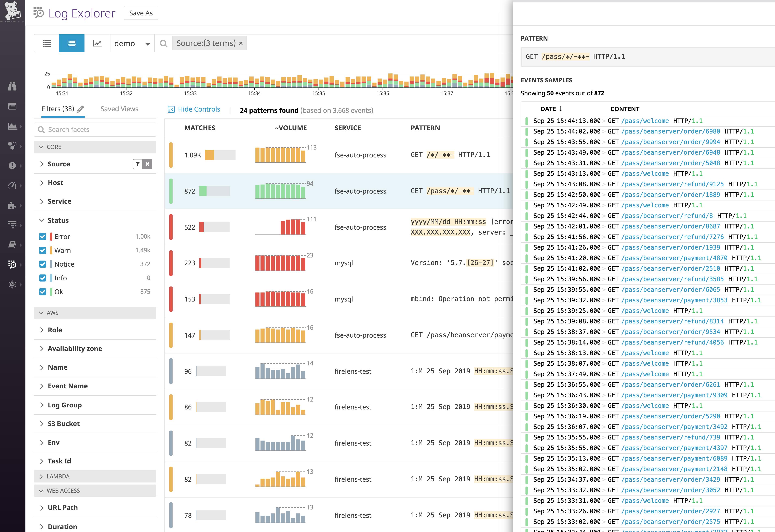This screenshot has width=775, height=532.
Task: Switch to list view in the Log Explorer toolbar
Action: [46, 43]
